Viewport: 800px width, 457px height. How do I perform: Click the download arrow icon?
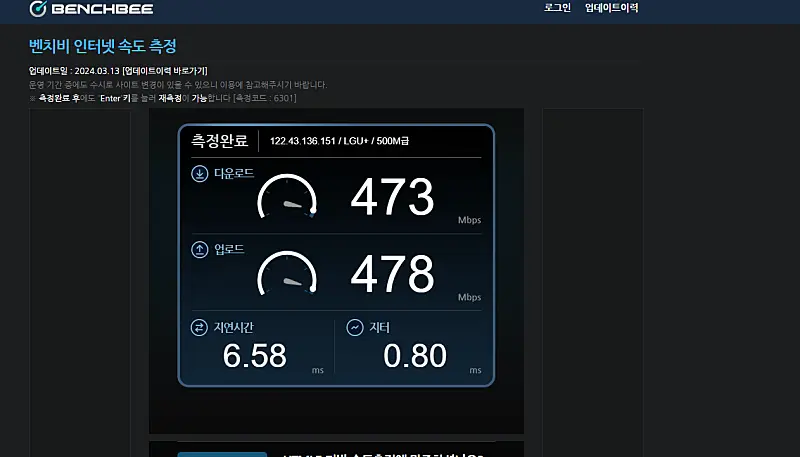pos(199,174)
